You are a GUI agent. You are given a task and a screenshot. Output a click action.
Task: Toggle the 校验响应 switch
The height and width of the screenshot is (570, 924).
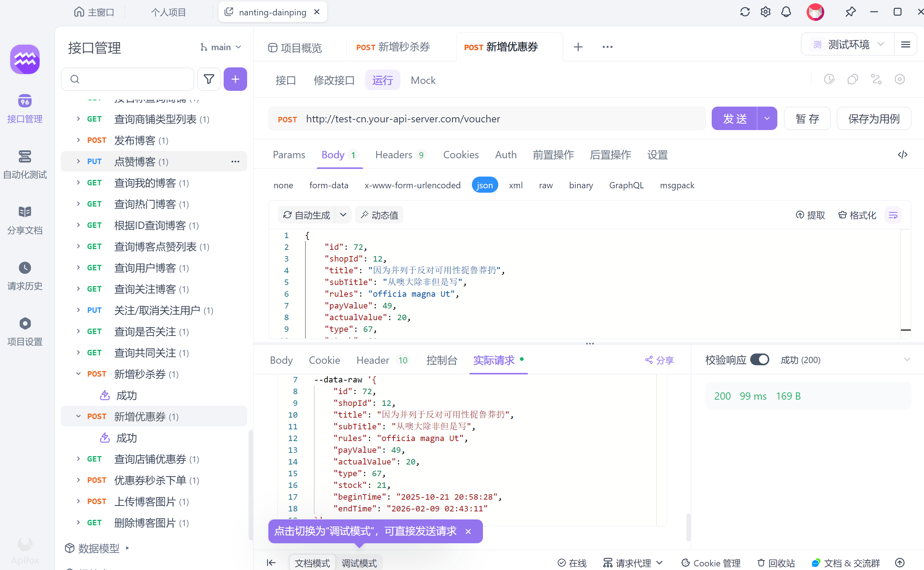click(759, 360)
